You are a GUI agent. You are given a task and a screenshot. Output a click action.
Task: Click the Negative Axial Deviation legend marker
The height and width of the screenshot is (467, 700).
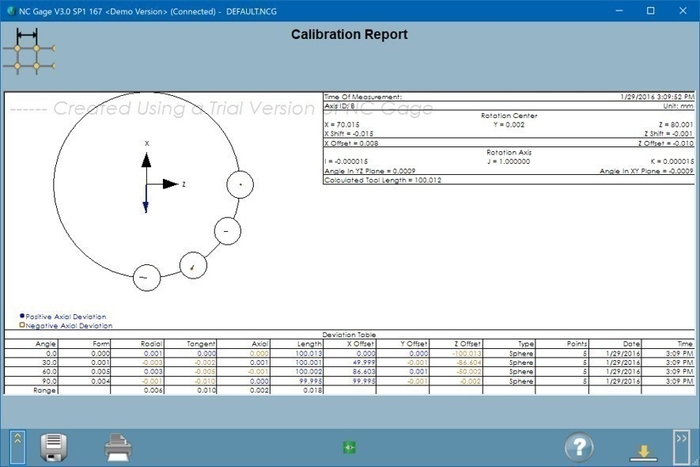click(22, 325)
